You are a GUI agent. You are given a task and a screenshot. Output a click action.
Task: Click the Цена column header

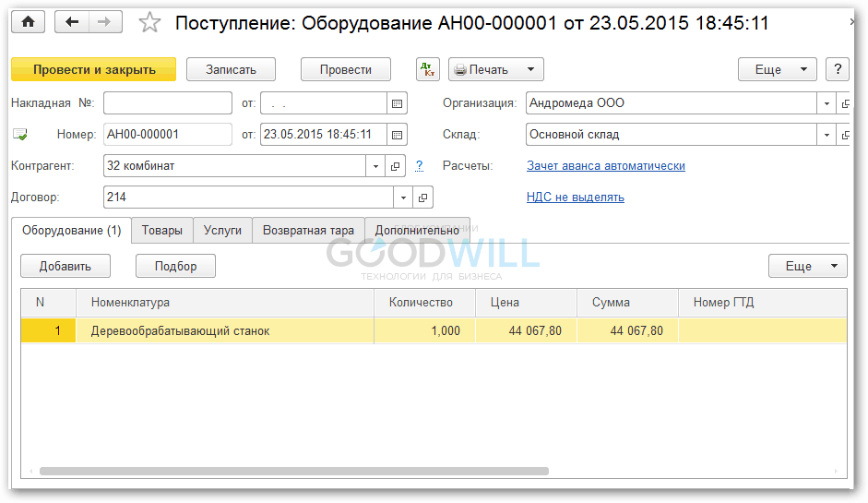click(526, 303)
